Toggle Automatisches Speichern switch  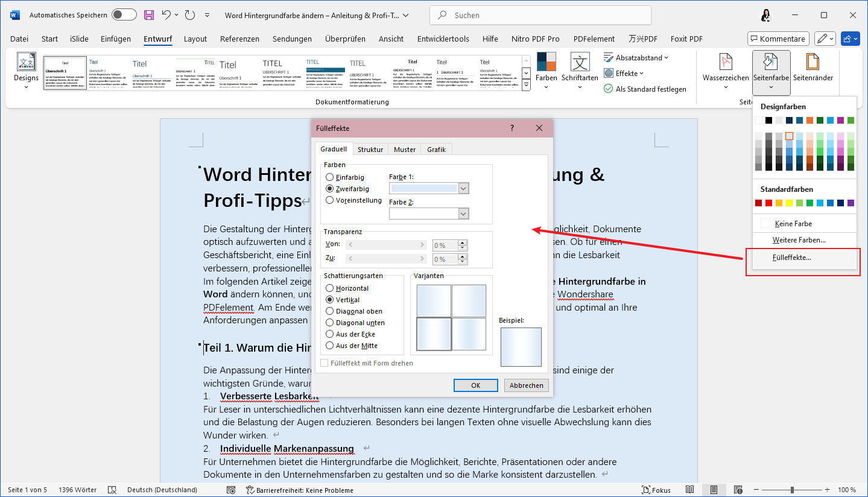pos(124,14)
